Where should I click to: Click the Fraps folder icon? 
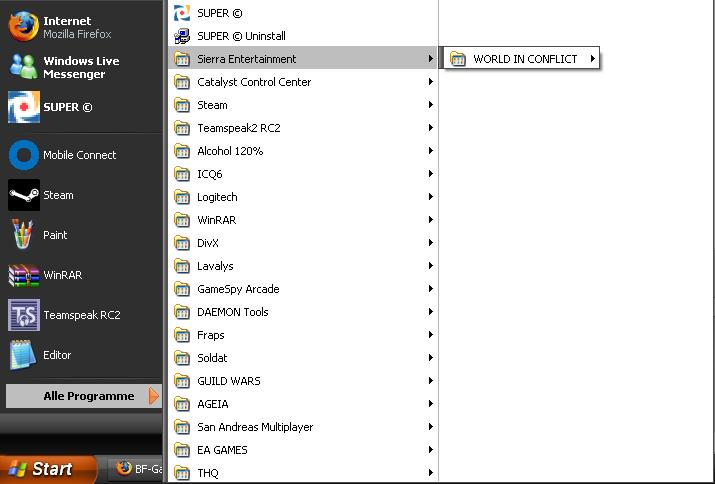coord(182,335)
